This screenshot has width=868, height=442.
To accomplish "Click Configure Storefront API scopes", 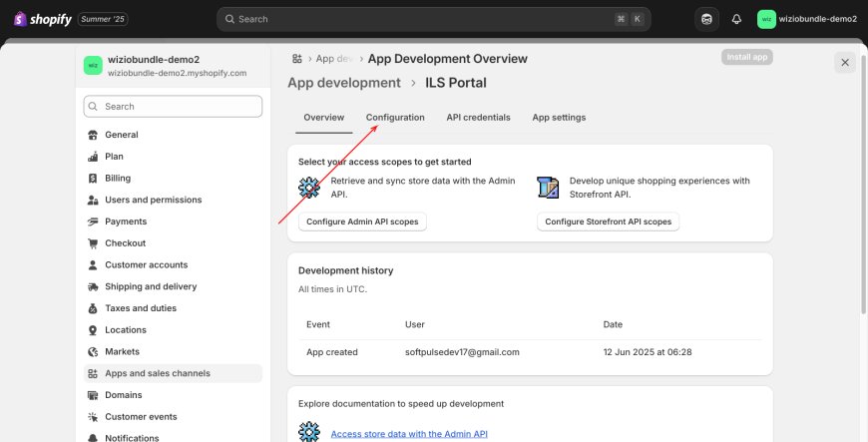I will tap(608, 221).
